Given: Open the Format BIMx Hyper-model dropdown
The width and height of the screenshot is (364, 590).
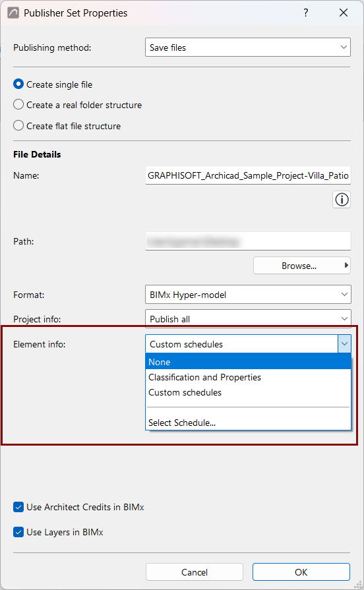Looking at the screenshot, I should point(248,295).
